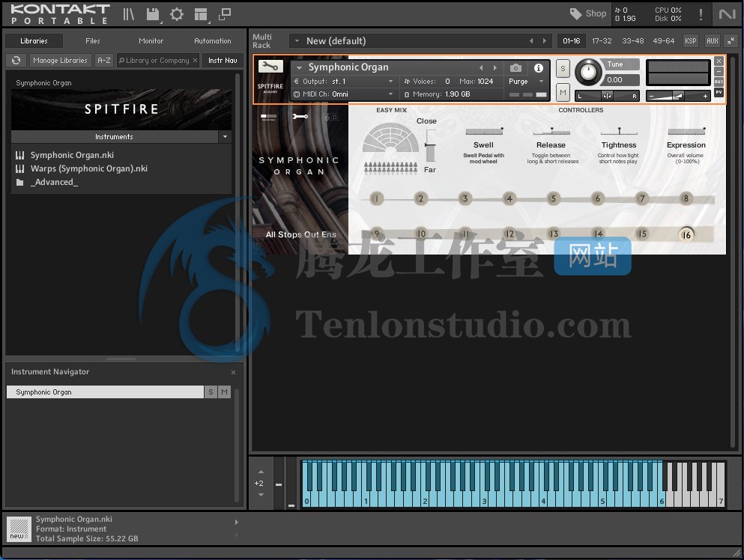Go to the next multi rack preset
Image resolution: width=744 pixels, height=560 pixels.
[x=544, y=40]
